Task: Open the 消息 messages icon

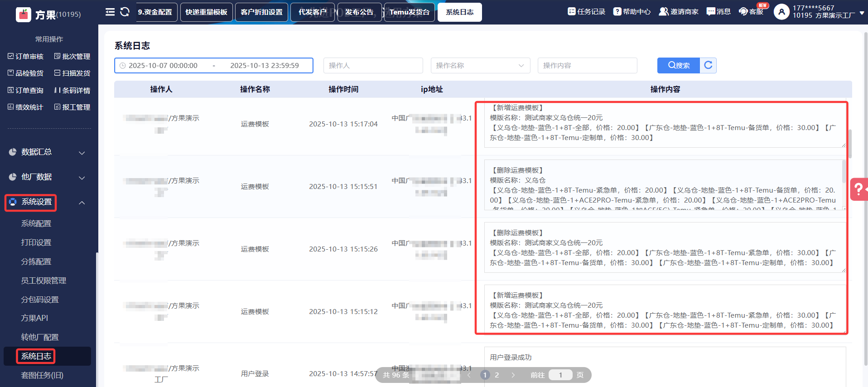Action: coord(711,11)
